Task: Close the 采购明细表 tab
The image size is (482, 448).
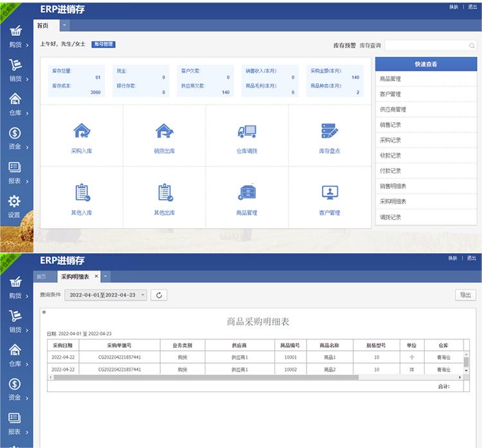Action: point(96,276)
